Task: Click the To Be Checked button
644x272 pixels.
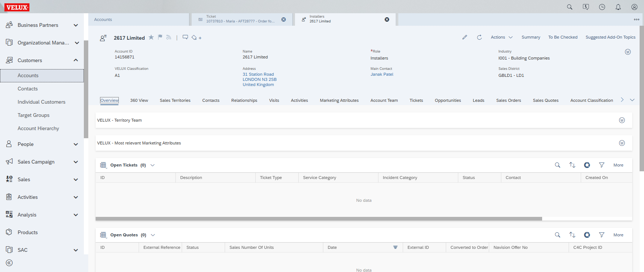Action: tap(563, 37)
